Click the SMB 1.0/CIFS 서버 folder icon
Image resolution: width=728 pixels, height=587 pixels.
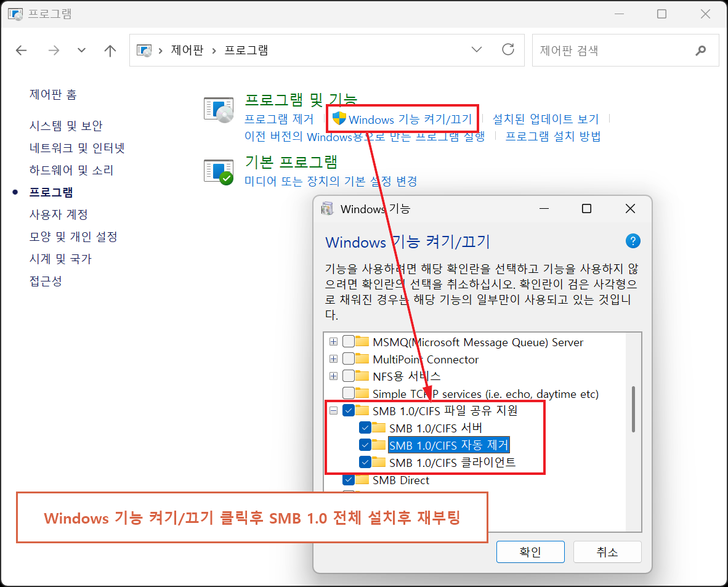379,427
